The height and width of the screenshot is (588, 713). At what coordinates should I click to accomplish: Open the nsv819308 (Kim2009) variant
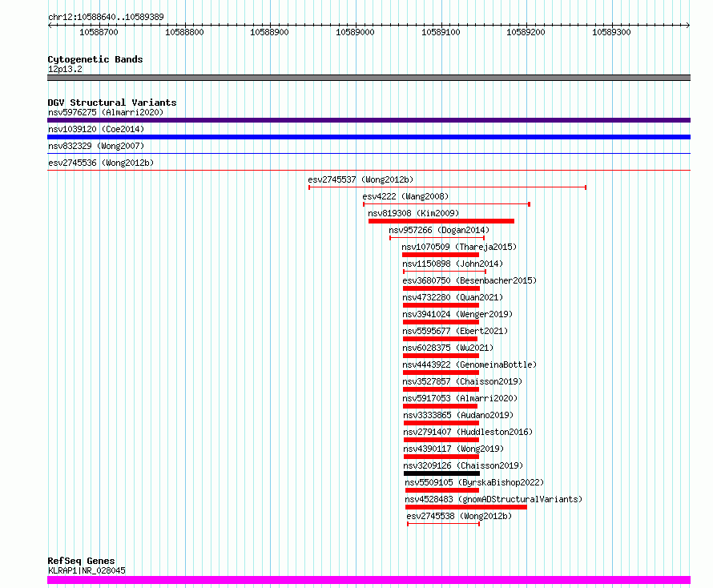[x=413, y=213]
